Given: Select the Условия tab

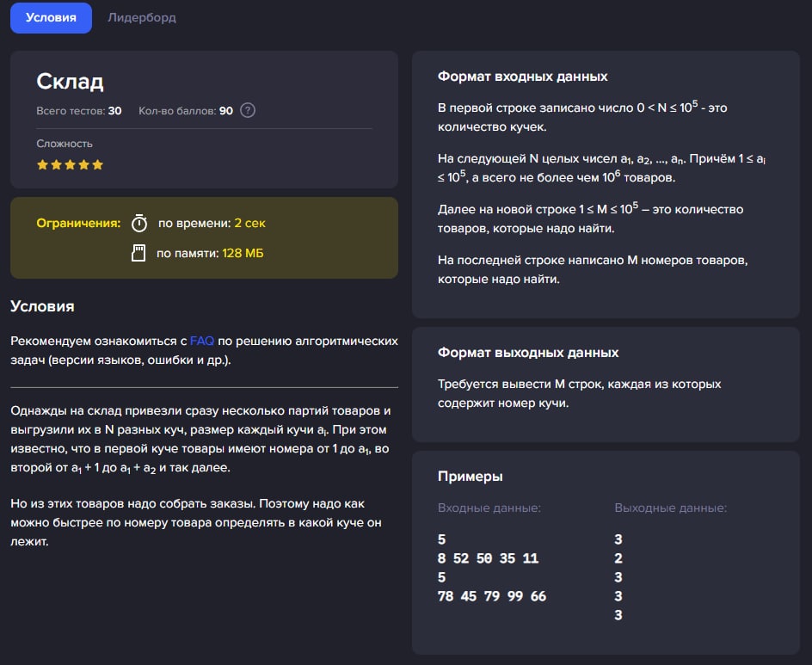Looking at the screenshot, I should point(51,17).
